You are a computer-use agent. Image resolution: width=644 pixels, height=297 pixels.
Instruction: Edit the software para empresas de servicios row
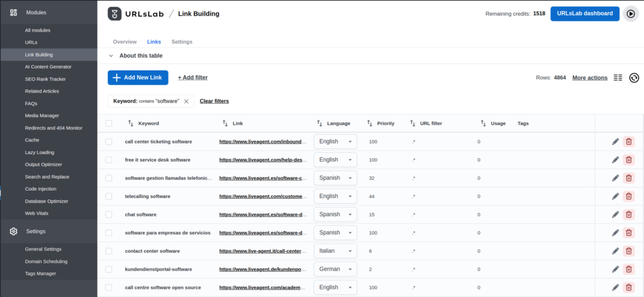point(615,233)
